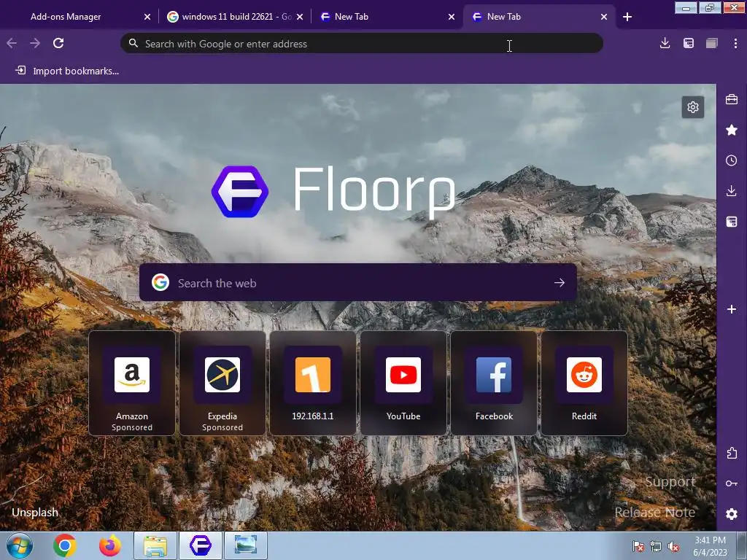The height and width of the screenshot is (560, 747).
Task: Open the Reddit shortcut tile
Action: pos(584,383)
